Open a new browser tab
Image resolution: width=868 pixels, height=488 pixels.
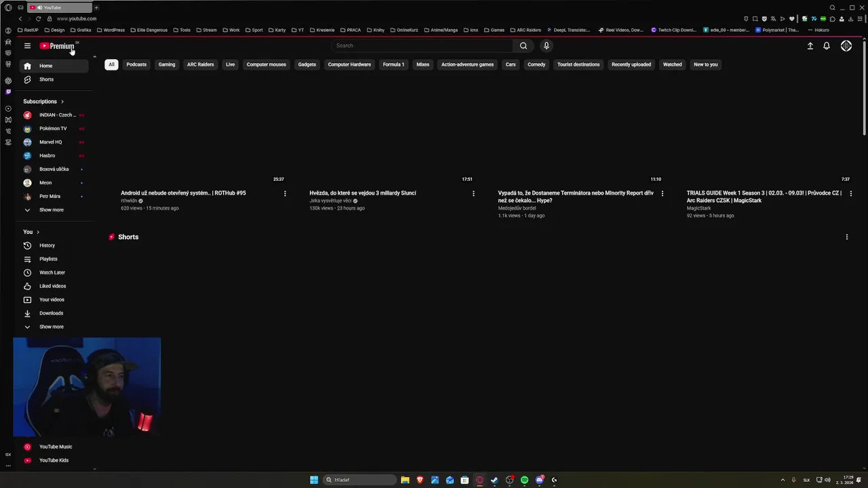pos(96,7)
